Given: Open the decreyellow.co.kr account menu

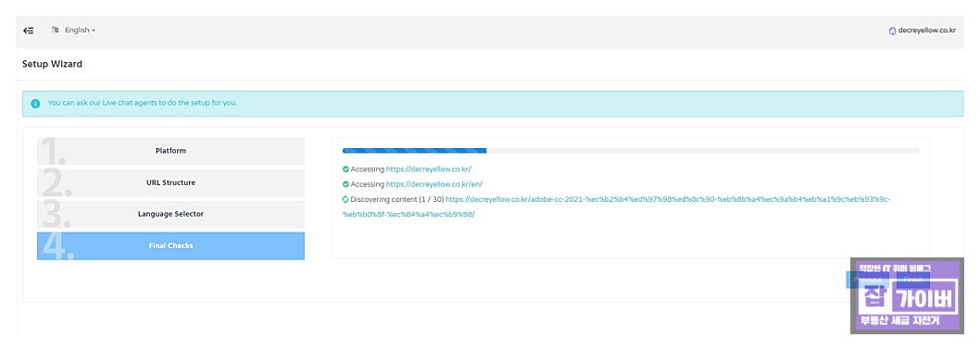Looking at the screenshot, I should 923,30.
